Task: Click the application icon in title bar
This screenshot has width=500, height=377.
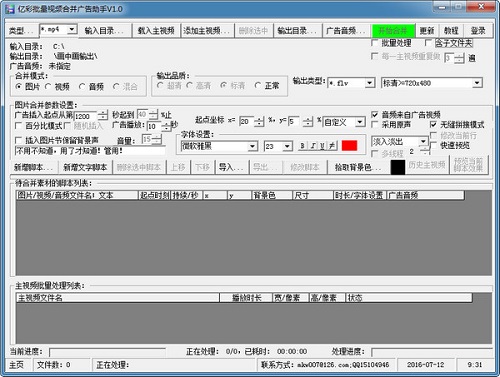Action: pyautogui.click(x=10, y=9)
